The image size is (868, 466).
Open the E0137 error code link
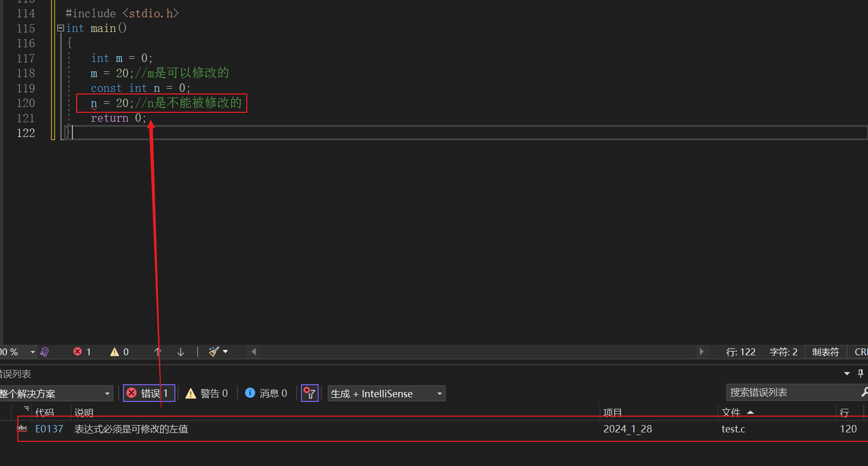click(49, 429)
